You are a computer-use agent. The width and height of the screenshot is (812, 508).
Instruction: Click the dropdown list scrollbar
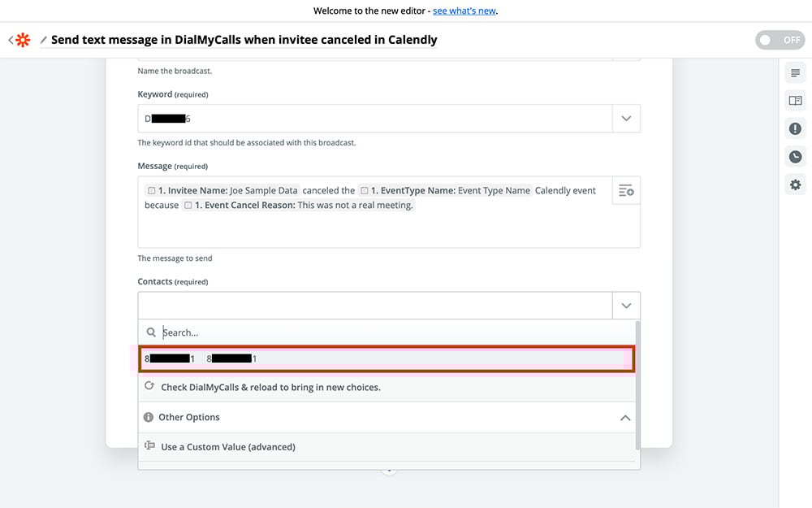point(637,382)
